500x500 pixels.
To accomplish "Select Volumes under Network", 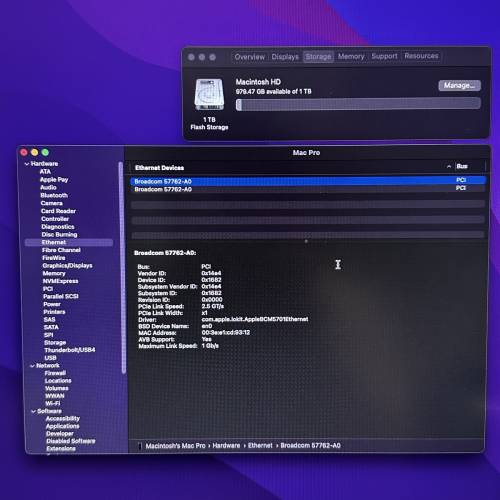I will [57, 388].
